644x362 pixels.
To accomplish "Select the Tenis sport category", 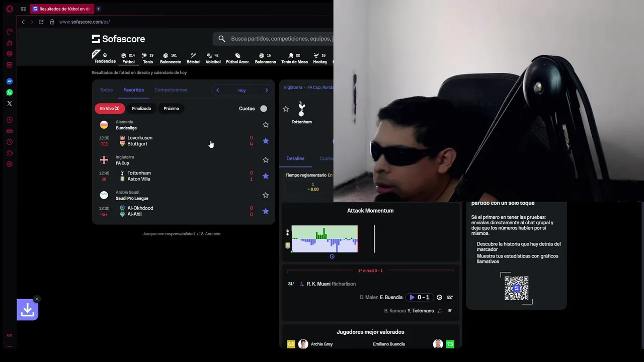I will 148,58.
